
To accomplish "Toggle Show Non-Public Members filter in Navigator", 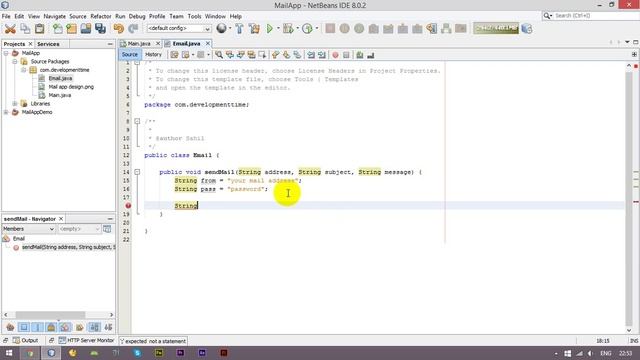I will point(51,327).
